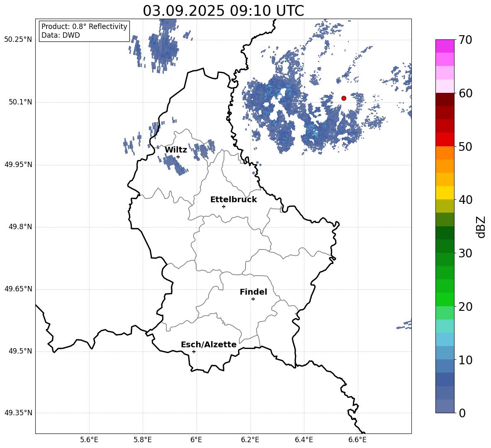The width and height of the screenshot is (491, 448).
Task: Click the 5.8°E longitude label
Action: click(143, 440)
